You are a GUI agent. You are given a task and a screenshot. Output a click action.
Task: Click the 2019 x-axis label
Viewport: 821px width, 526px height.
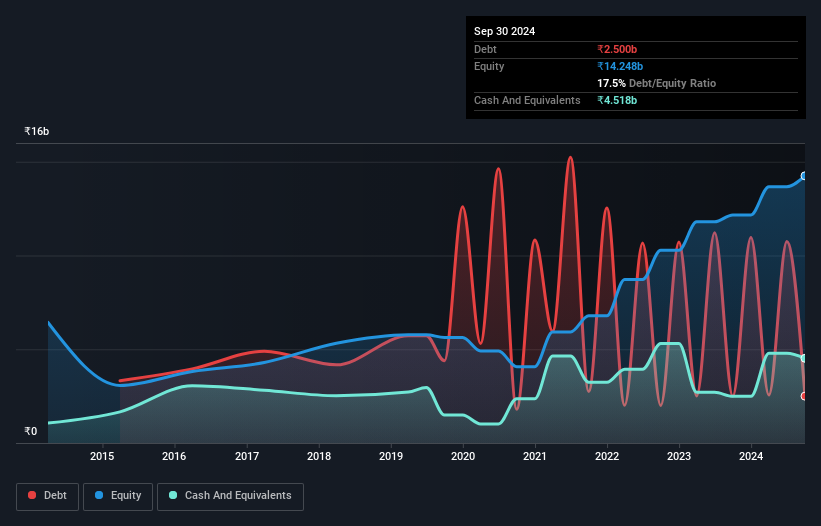tap(391, 456)
